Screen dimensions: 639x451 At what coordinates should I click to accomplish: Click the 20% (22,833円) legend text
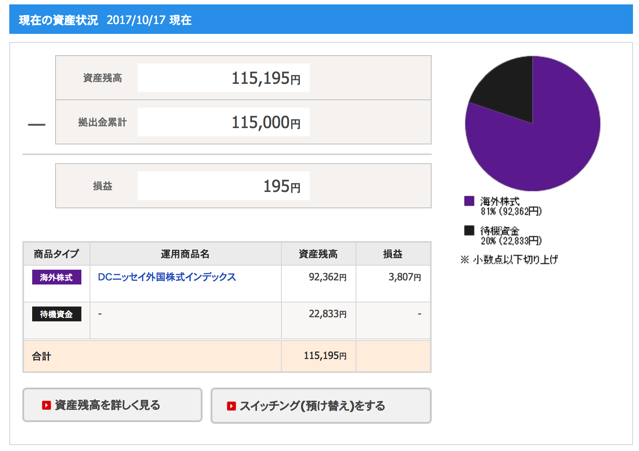(511, 241)
